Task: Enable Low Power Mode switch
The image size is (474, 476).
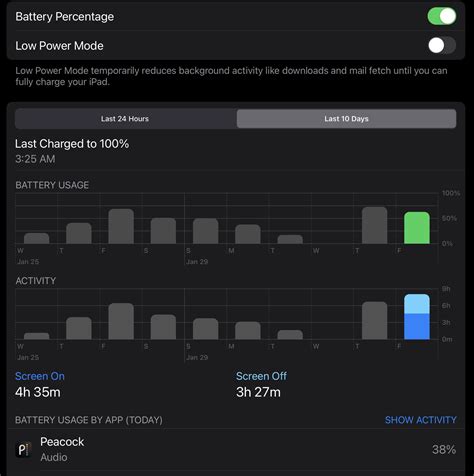Action: (x=442, y=45)
